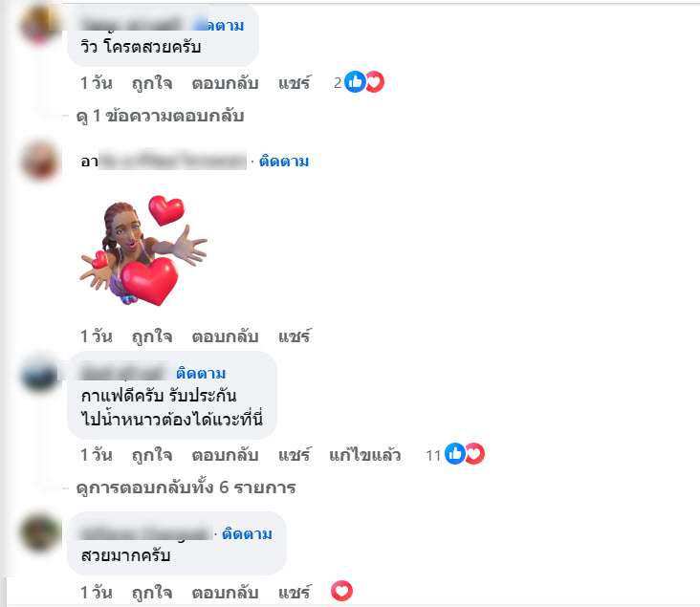Open profile picture of the กาแฟดีครับ commenter
The width and height of the screenshot is (700, 607).
pyautogui.click(x=40, y=374)
